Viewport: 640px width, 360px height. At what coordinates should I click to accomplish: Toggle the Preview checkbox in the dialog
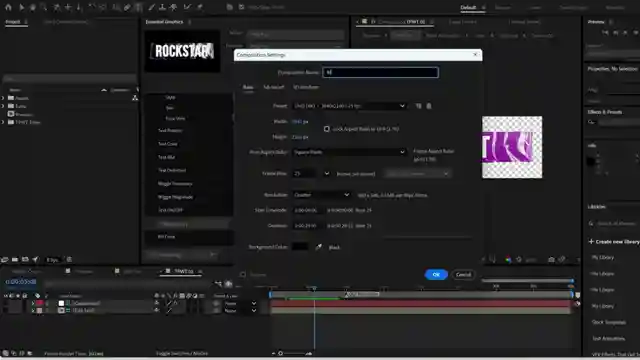(x=243, y=275)
